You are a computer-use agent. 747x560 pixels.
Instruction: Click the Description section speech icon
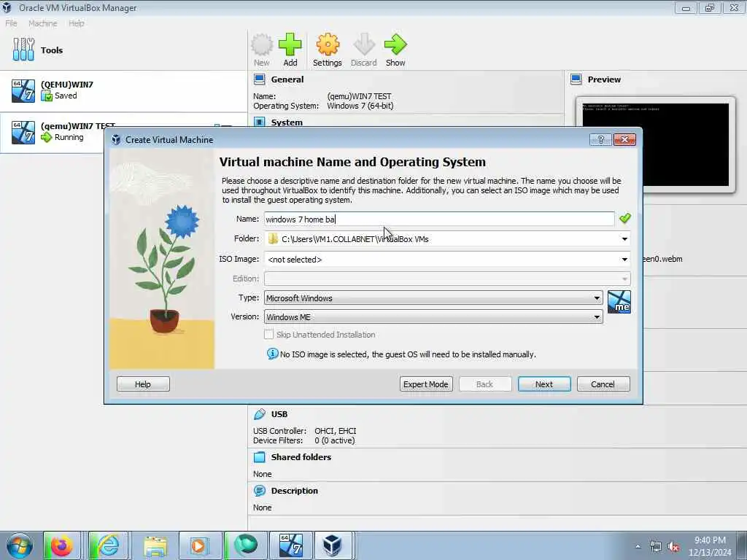[x=260, y=491]
